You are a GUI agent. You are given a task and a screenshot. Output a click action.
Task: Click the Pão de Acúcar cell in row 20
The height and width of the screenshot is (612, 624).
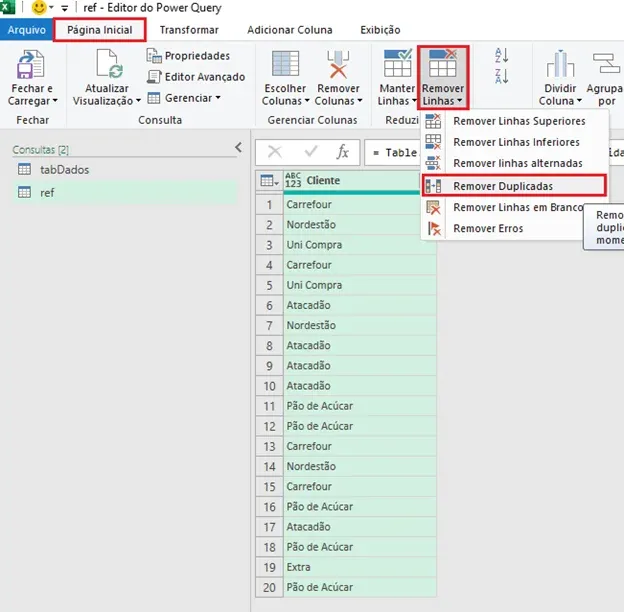click(x=360, y=587)
